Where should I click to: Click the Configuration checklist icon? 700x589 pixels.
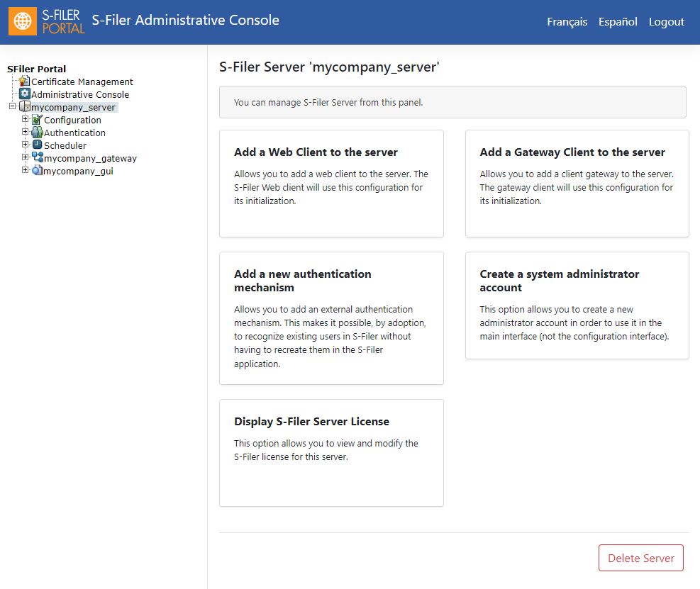(x=38, y=120)
